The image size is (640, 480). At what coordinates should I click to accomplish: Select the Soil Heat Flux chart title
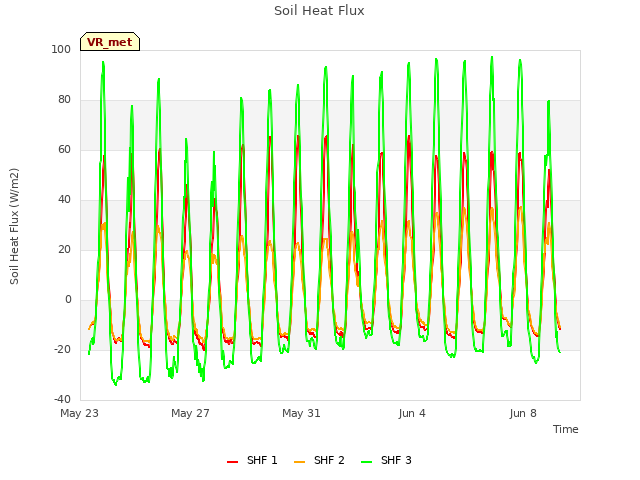point(319,11)
